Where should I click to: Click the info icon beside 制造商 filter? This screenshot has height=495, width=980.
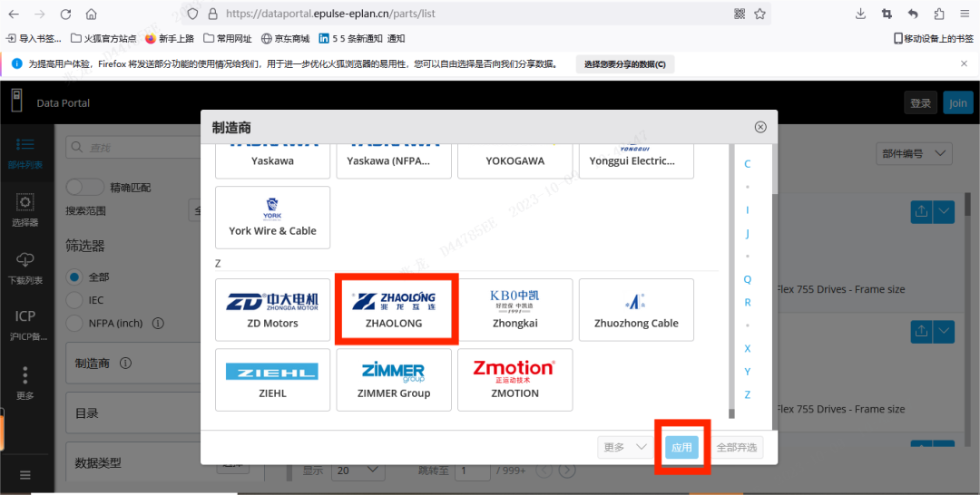[125, 363]
